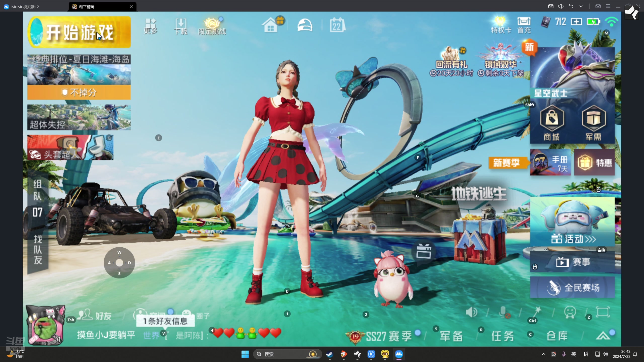Open the 更多 menu icon

150,26
